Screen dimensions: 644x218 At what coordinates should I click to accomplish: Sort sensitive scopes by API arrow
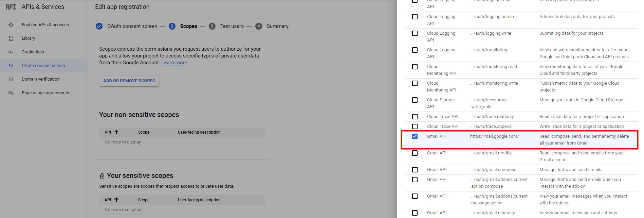(116, 200)
